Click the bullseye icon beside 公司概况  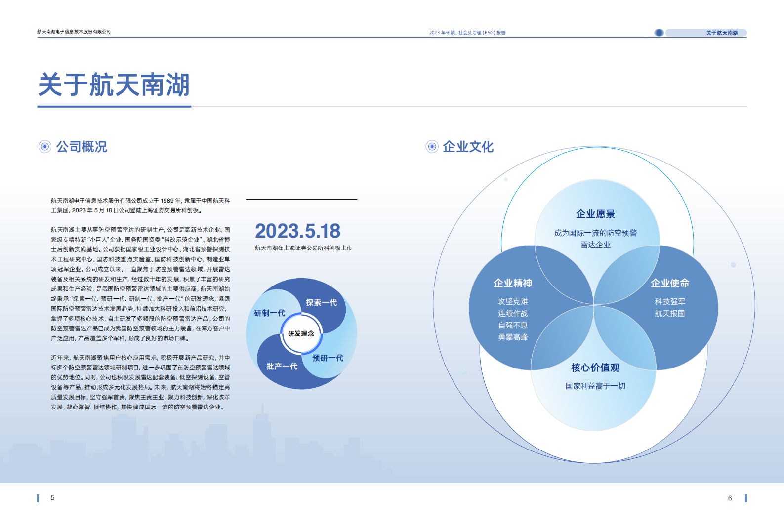point(45,147)
